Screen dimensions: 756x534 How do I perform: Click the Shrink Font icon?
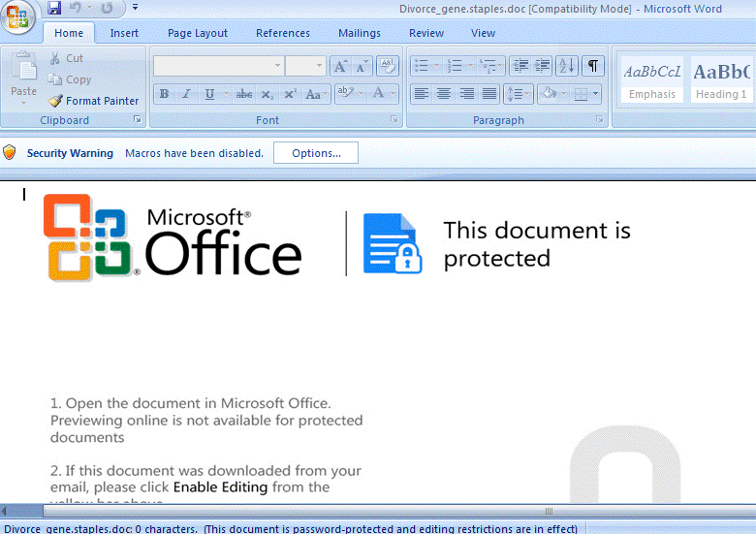click(362, 66)
